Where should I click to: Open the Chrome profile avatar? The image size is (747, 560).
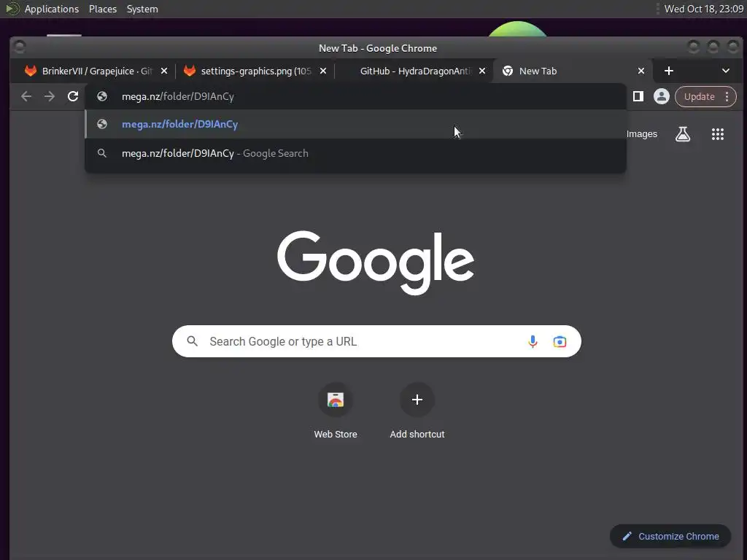661,97
